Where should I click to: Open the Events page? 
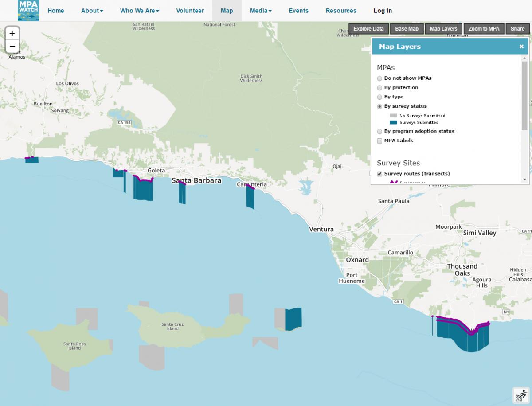298,11
